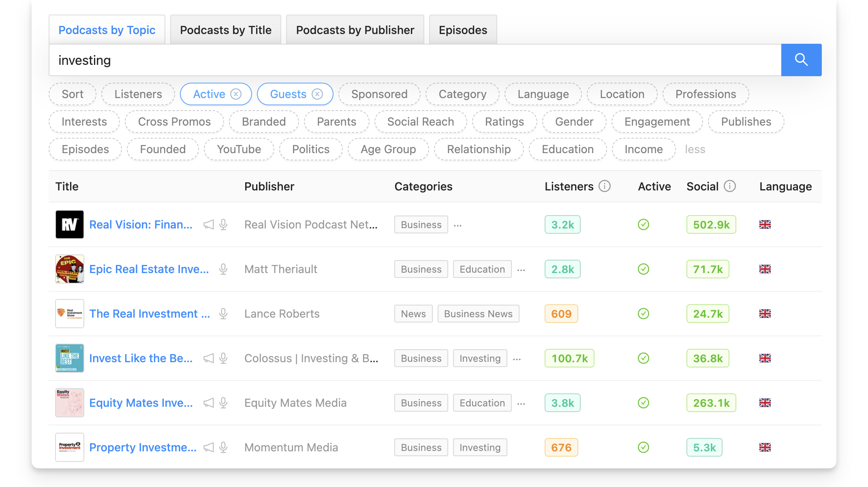Viewport: 868px width, 487px height.
Task: Click the info icon next to Social header
Action: 730,186
